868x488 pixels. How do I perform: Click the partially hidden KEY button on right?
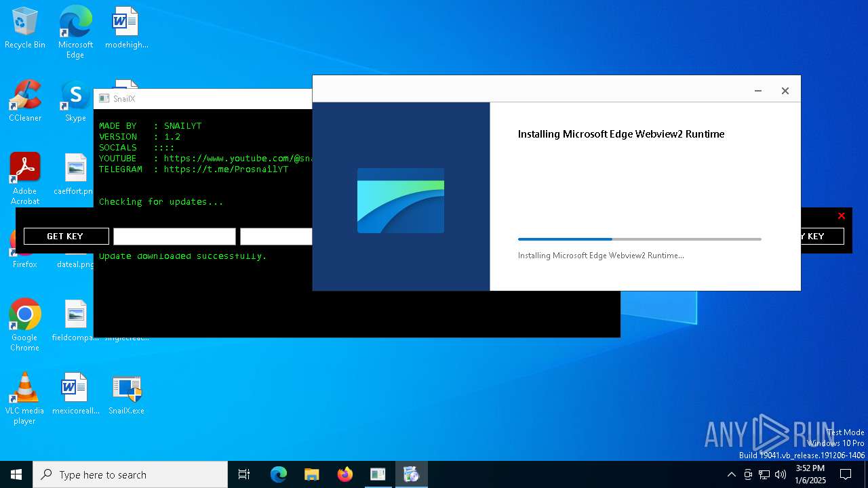(x=823, y=236)
